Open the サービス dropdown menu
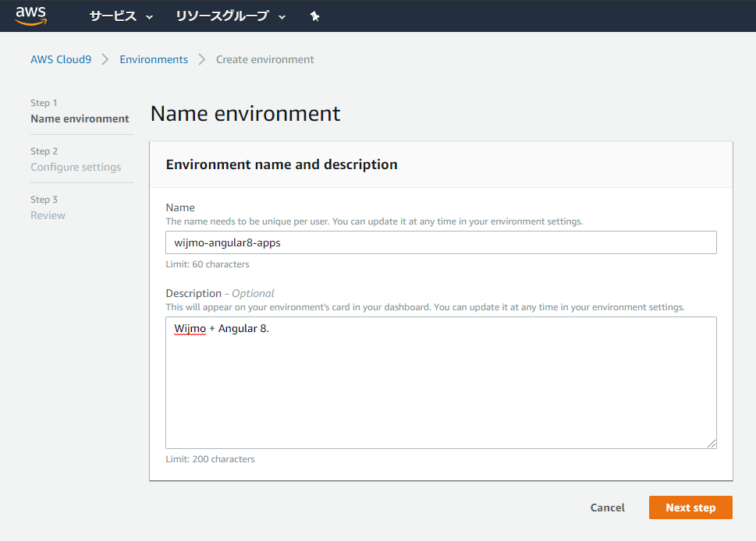 click(121, 16)
